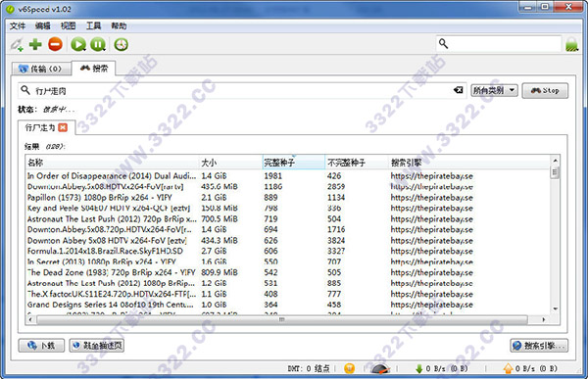Open the 所有类别 category dropdown
This screenshot has height=379, width=588.
pos(494,90)
